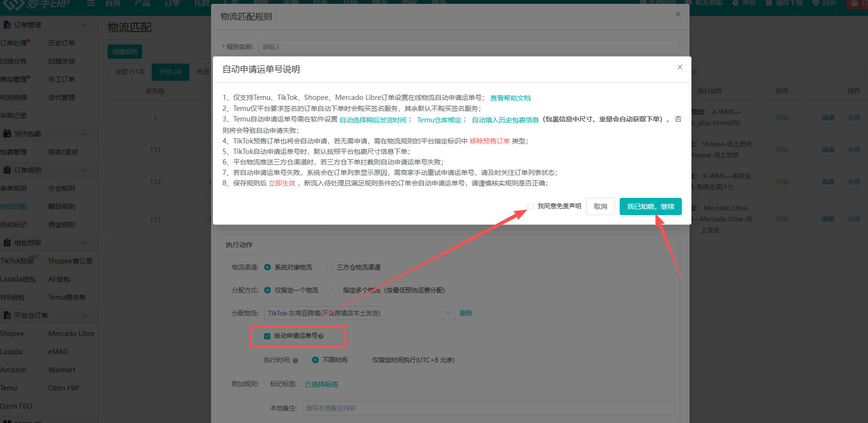Close the 物流匹配规则 modal window

pyautogui.click(x=678, y=15)
